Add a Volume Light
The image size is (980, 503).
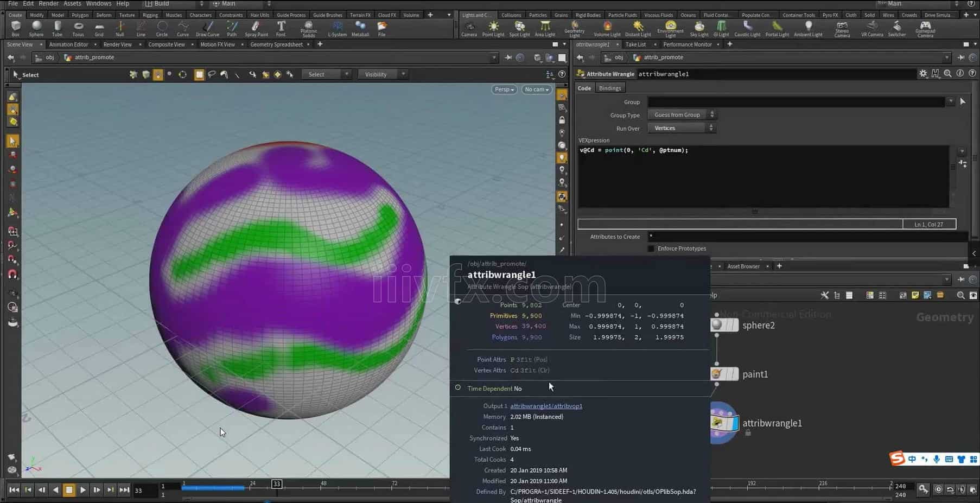pos(607,29)
